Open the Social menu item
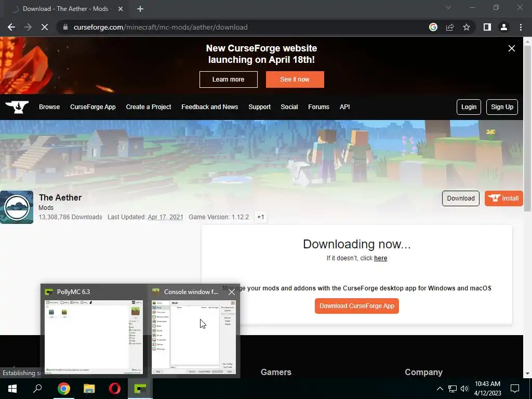The height and width of the screenshot is (399, 532). point(289,107)
